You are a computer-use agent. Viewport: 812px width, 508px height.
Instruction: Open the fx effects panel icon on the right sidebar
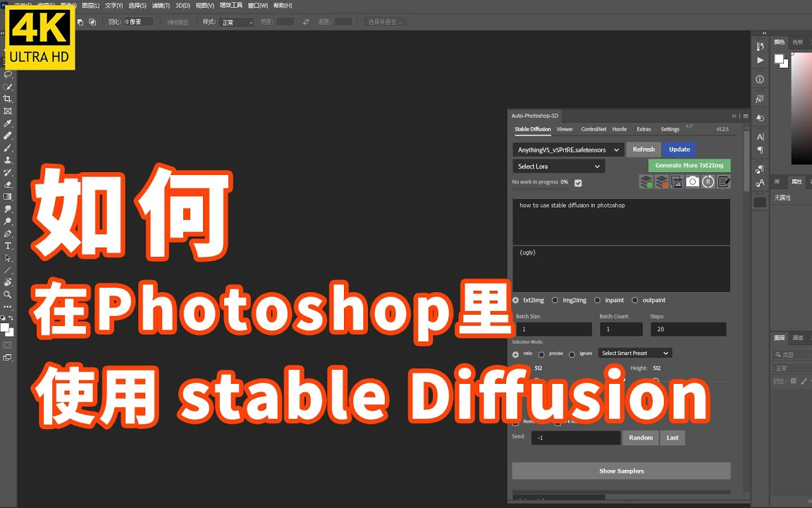pos(760,99)
